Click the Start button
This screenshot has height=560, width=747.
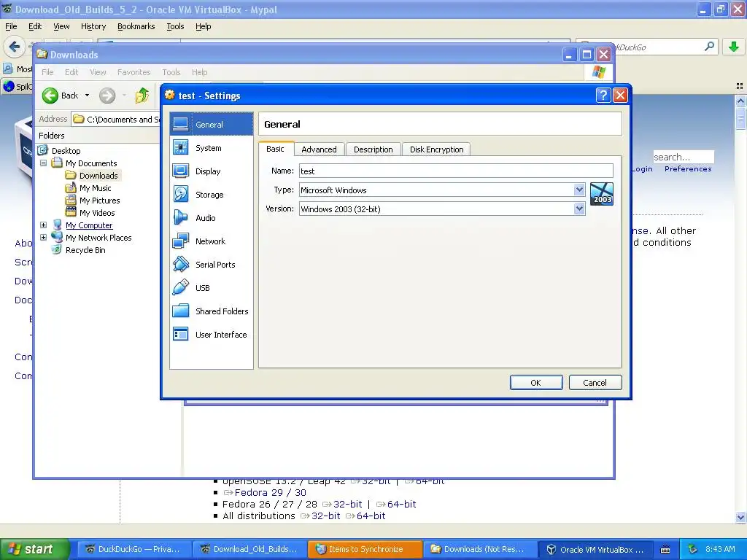click(34, 550)
